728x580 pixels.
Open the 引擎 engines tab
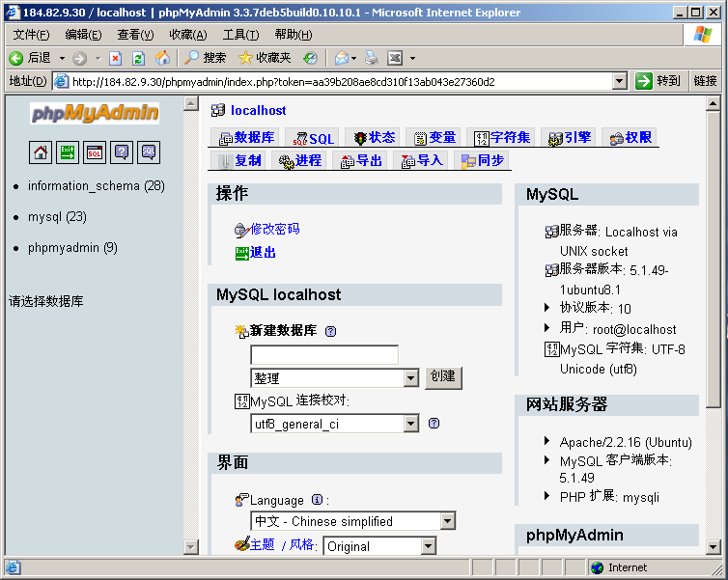(x=569, y=137)
